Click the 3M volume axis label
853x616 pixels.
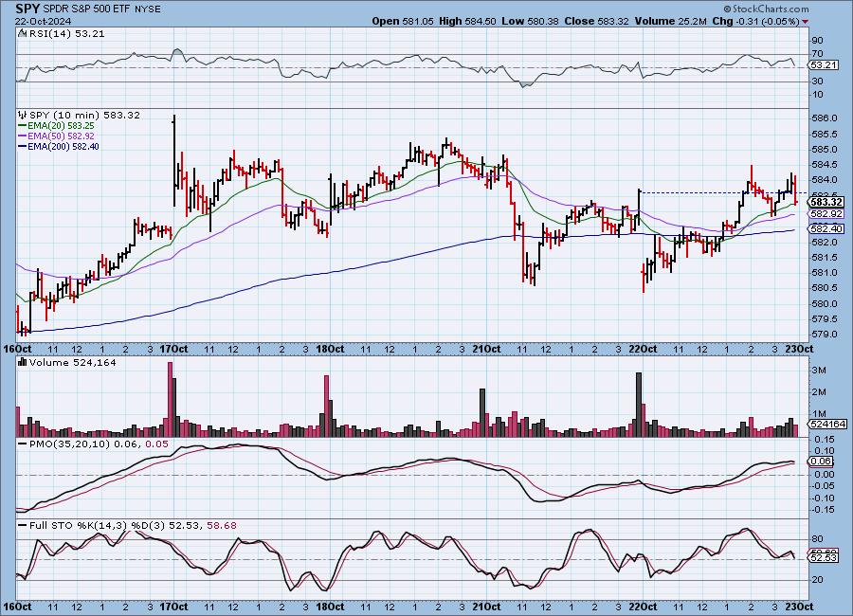(x=819, y=370)
